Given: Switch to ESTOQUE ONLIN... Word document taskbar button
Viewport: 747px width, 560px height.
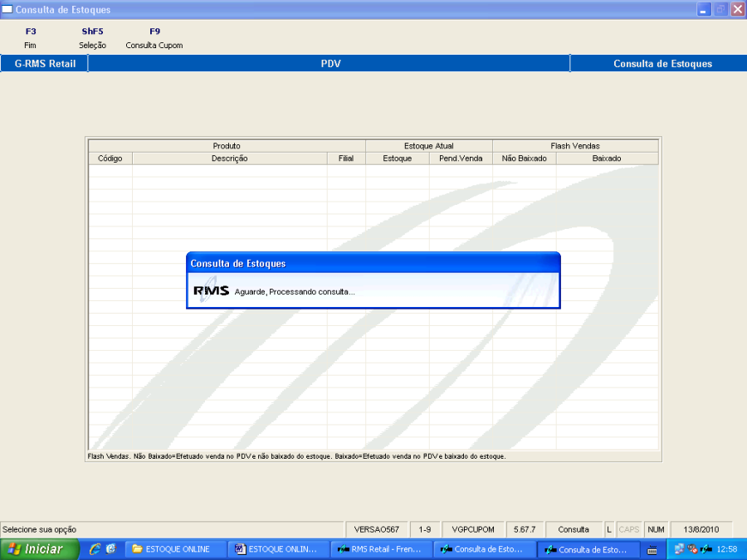Looking at the screenshot, I should coord(278,549).
